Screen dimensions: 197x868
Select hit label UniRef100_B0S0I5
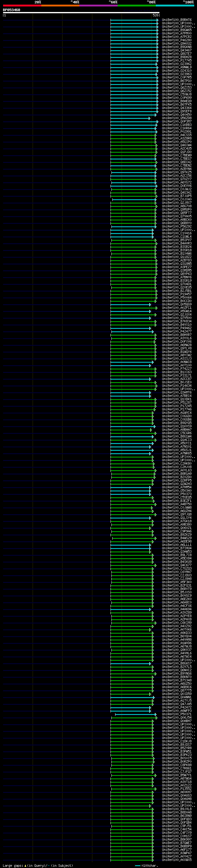177,758
